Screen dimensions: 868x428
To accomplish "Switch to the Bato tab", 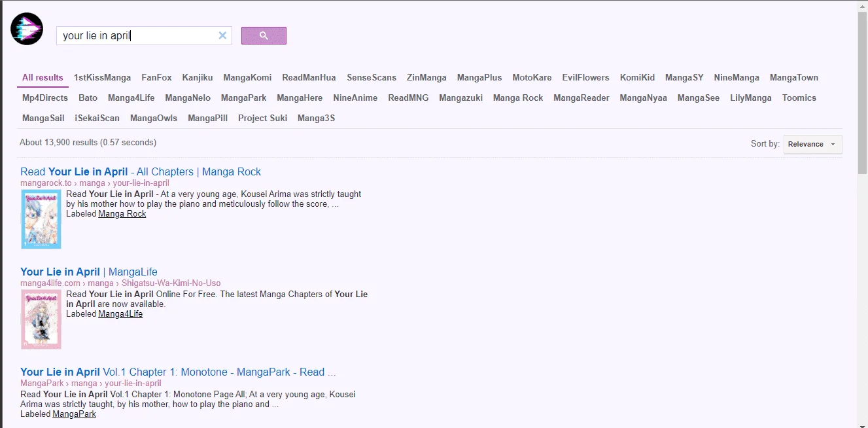I will pyautogui.click(x=88, y=98).
